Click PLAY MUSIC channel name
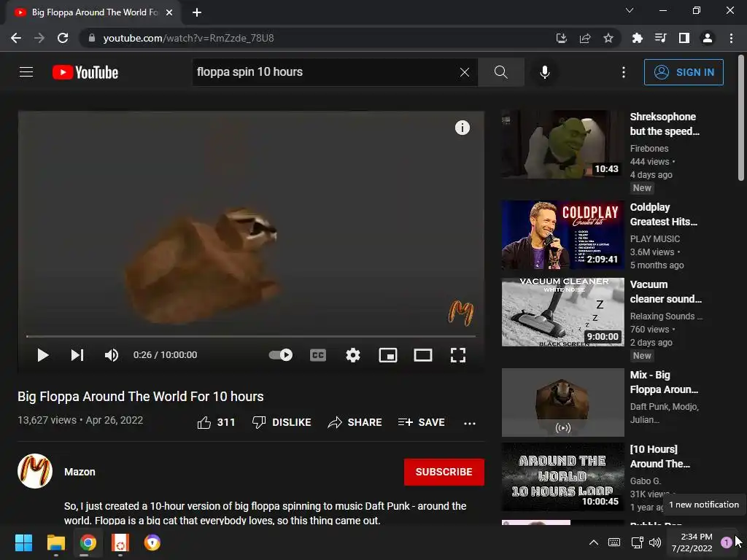The width and height of the screenshot is (747, 560). (x=654, y=239)
